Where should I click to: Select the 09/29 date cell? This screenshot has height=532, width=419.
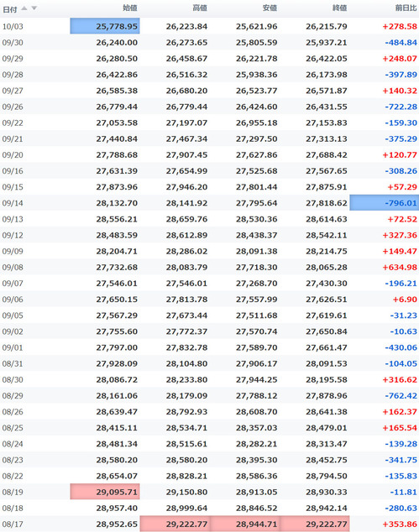(13, 59)
